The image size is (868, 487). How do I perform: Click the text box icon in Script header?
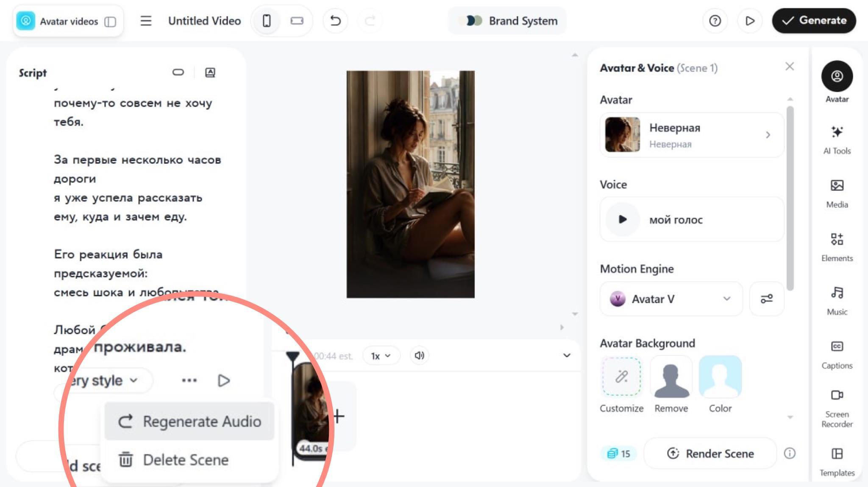coord(210,73)
